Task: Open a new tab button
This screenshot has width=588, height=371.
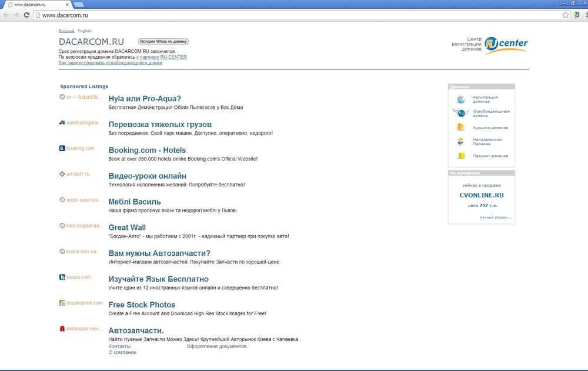Action: 78,5
